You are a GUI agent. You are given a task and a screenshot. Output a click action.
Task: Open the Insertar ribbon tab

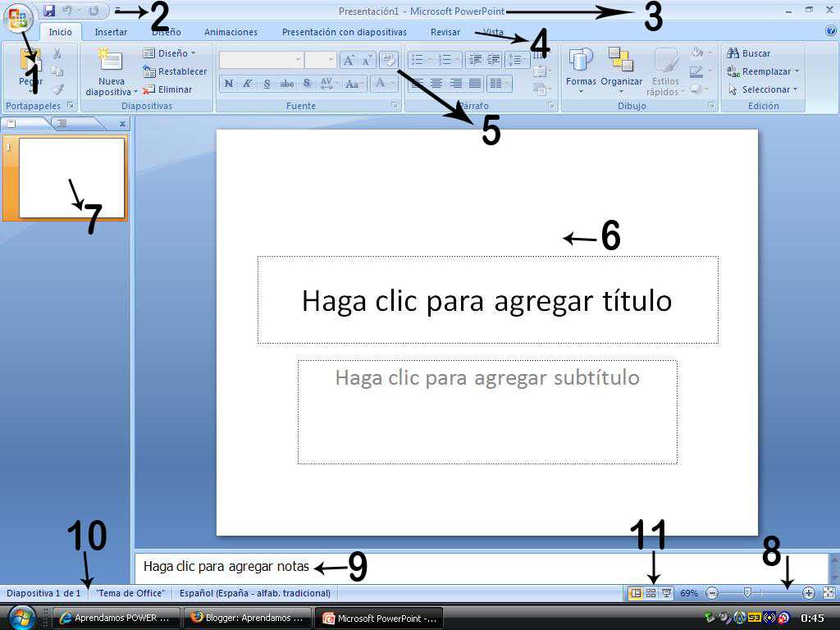coord(111,32)
